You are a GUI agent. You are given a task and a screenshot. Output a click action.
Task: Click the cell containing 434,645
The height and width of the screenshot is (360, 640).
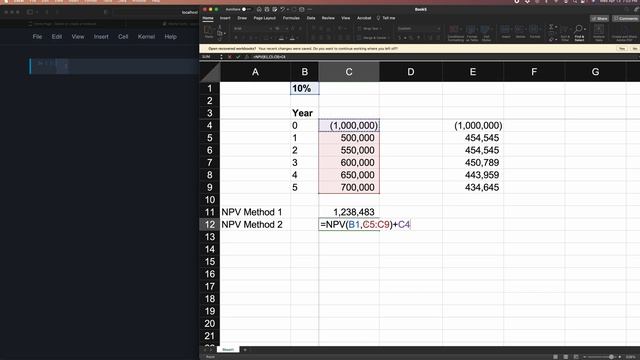click(x=473, y=187)
